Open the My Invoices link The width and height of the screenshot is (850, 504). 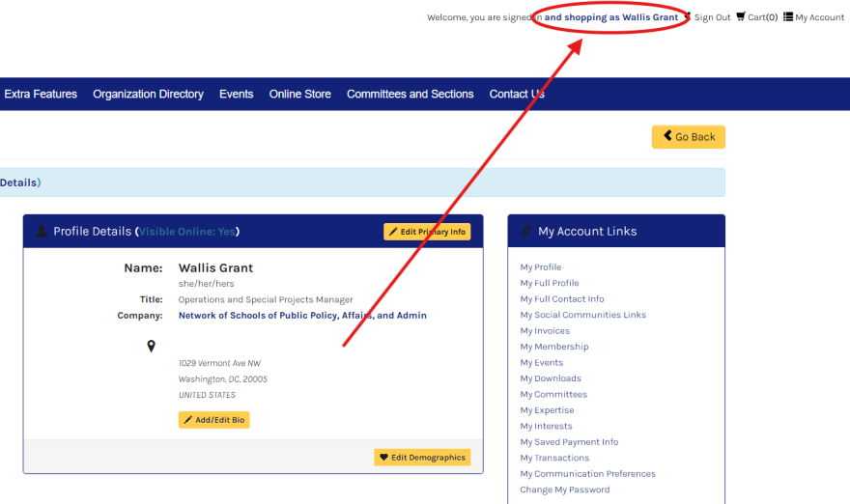click(545, 331)
